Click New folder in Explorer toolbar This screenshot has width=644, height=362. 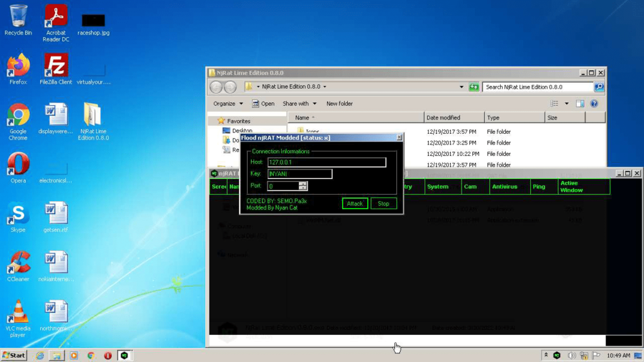point(339,104)
